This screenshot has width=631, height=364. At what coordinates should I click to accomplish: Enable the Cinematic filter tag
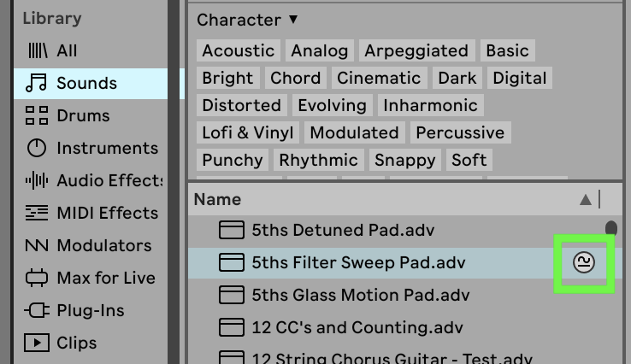(379, 78)
